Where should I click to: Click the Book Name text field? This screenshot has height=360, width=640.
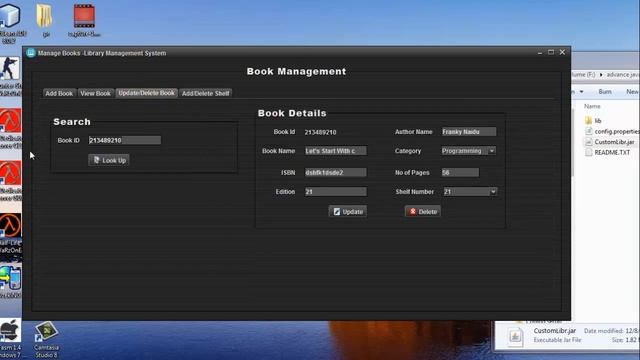point(336,151)
